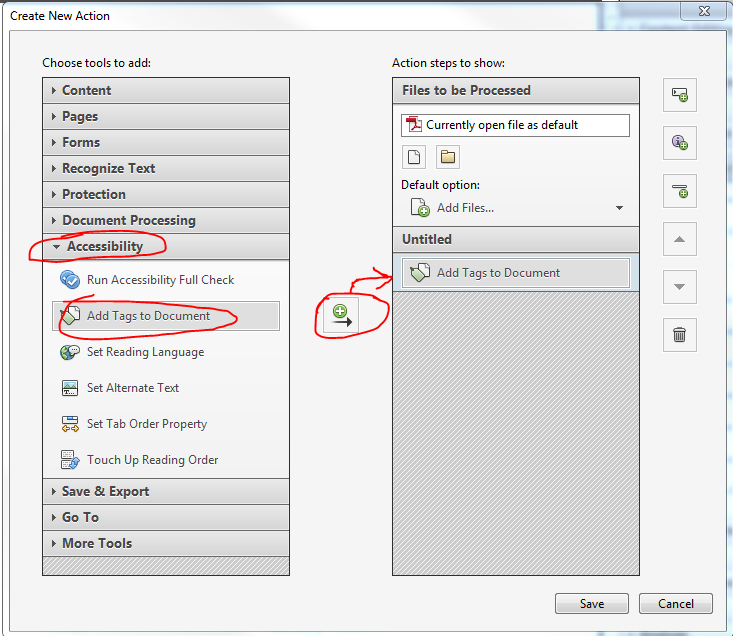The image size is (733, 636).
Task: Delete selected step with trash icon
Action: click(x=679, y=335)
